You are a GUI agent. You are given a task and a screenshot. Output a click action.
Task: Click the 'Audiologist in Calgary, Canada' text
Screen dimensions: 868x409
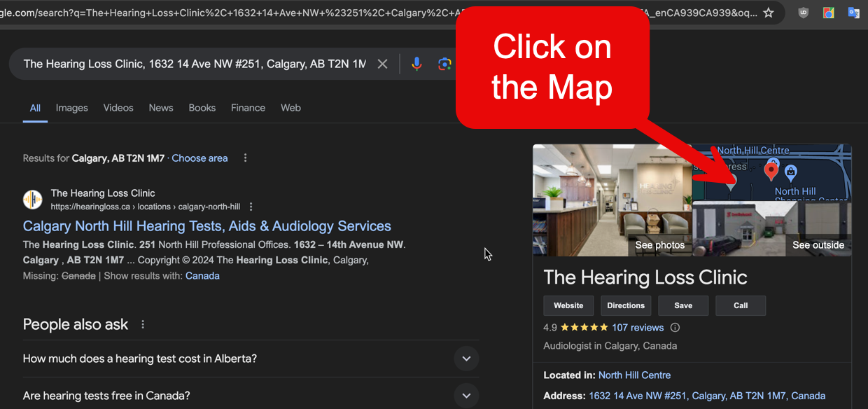[x=610, y=346]
